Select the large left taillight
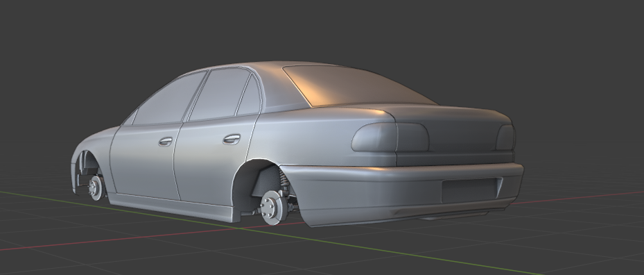Viewport: 644px width, 275px height. tap(390, 137)
